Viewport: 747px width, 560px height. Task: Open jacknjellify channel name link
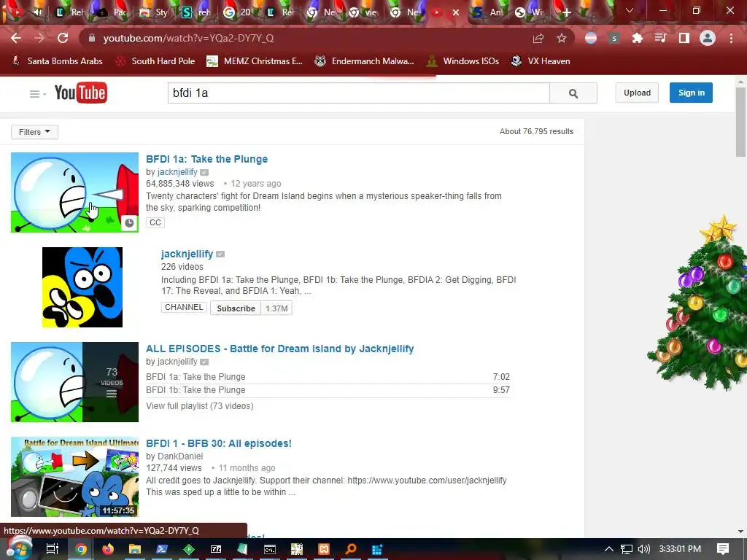[187, 254]
